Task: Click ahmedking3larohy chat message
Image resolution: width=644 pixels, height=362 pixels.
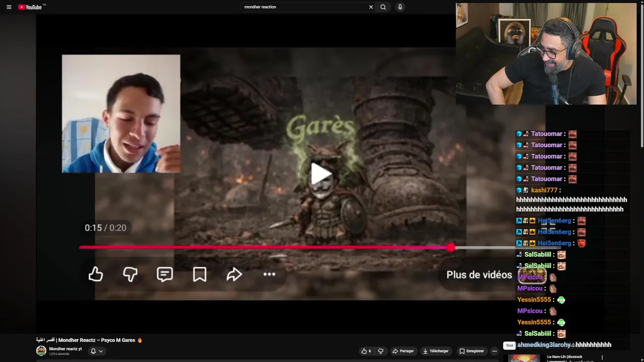Action: pos(564,345)
